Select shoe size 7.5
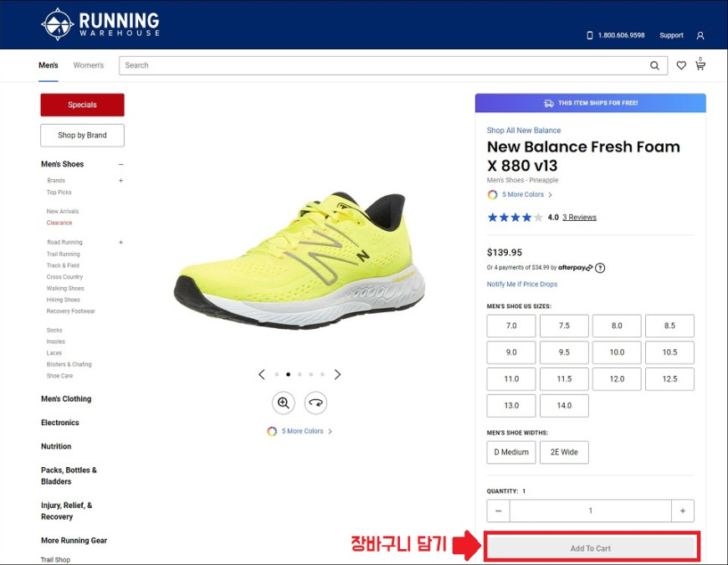The width and height of the screenshot is (728, 565). (x=564, y=326)
